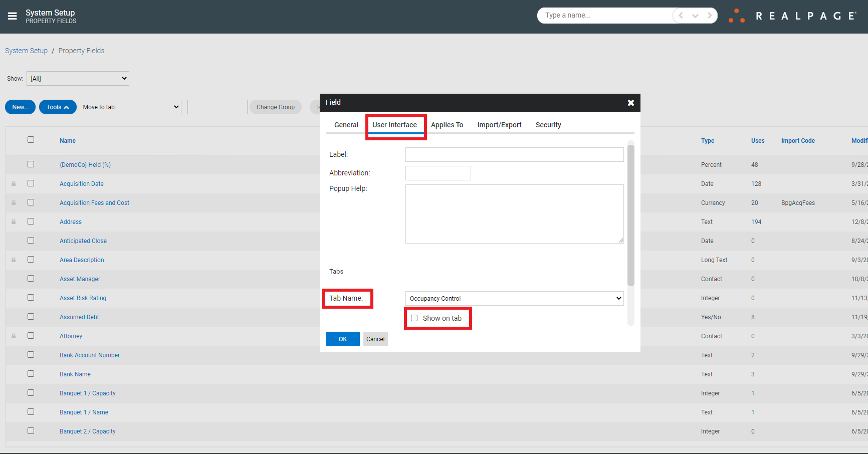The width and height of the screenshot is (868, 454).
Task: Open the Move to tab dropdown
Action: click(130, 107)
